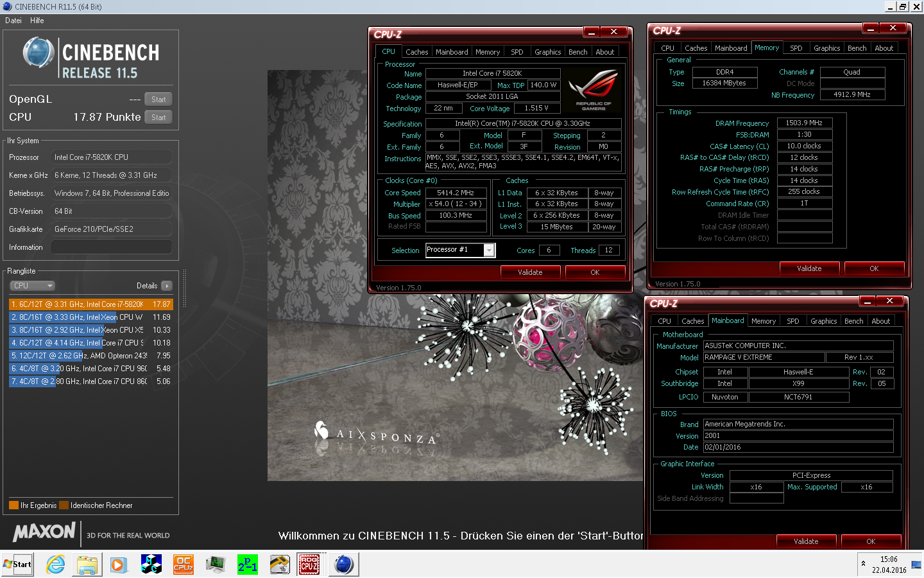This screenshot has width=924, height=578.
Task: Select About tab in CPU-Z window showing Processor info
Action: point(605,52)
